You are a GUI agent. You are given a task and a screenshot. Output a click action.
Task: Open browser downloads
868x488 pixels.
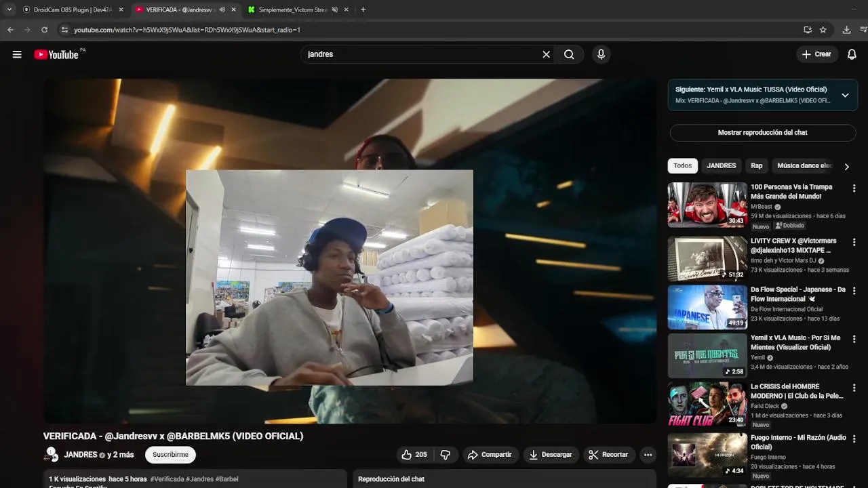(846, 30)
